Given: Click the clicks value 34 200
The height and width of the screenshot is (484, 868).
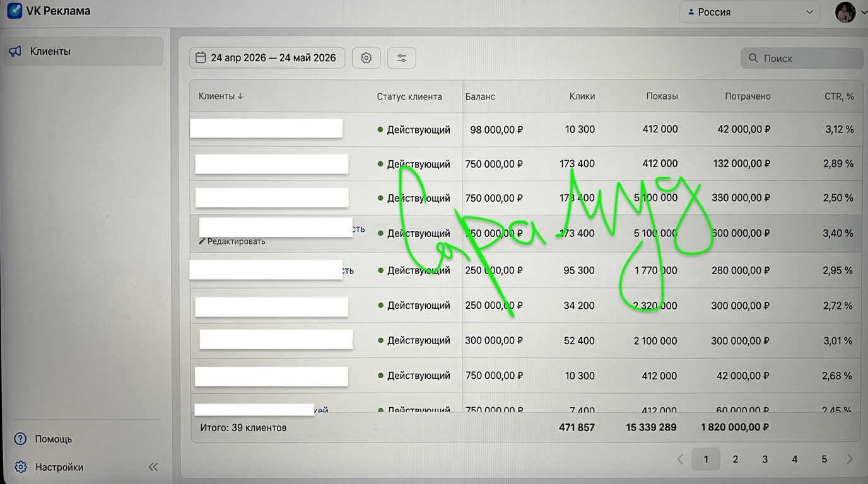Looking at the screenshot, I should [x=579, y=306].
